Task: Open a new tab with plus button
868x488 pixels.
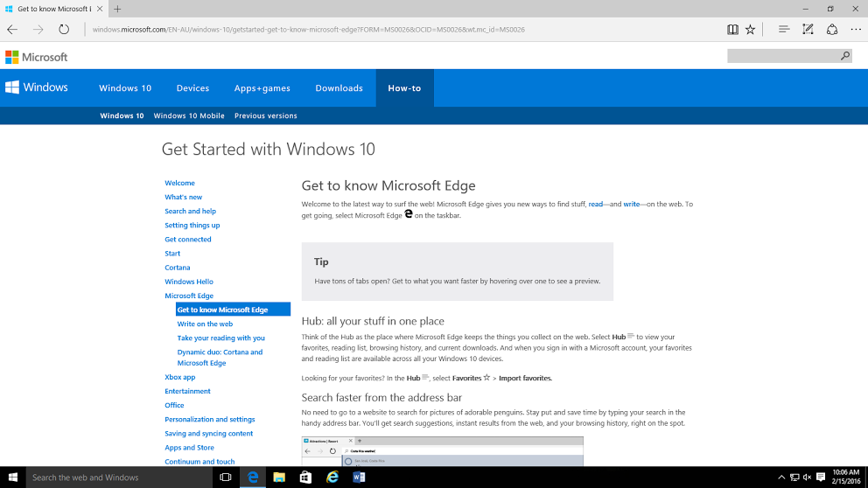Action: [117, 9]
